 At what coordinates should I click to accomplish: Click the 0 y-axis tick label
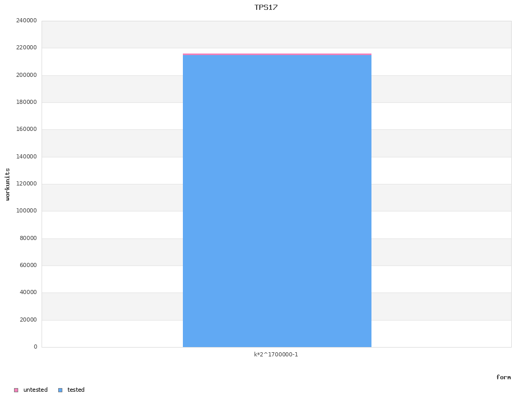[35, 347]
